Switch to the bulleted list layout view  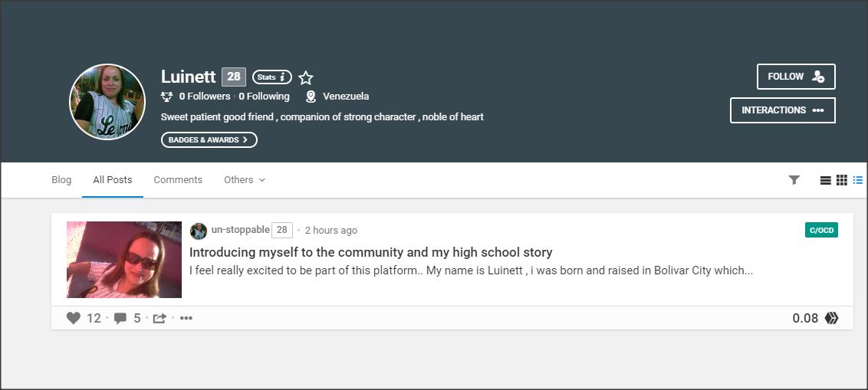858,180
